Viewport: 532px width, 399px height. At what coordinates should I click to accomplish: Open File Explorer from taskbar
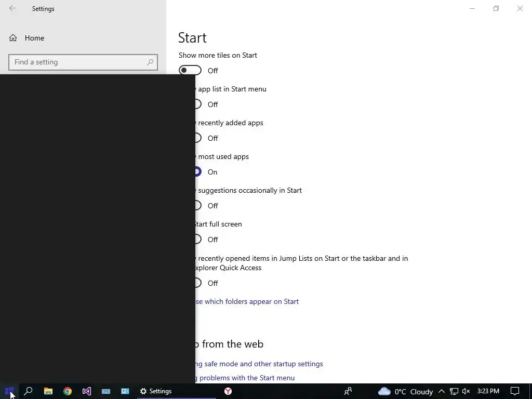point(48,391)
